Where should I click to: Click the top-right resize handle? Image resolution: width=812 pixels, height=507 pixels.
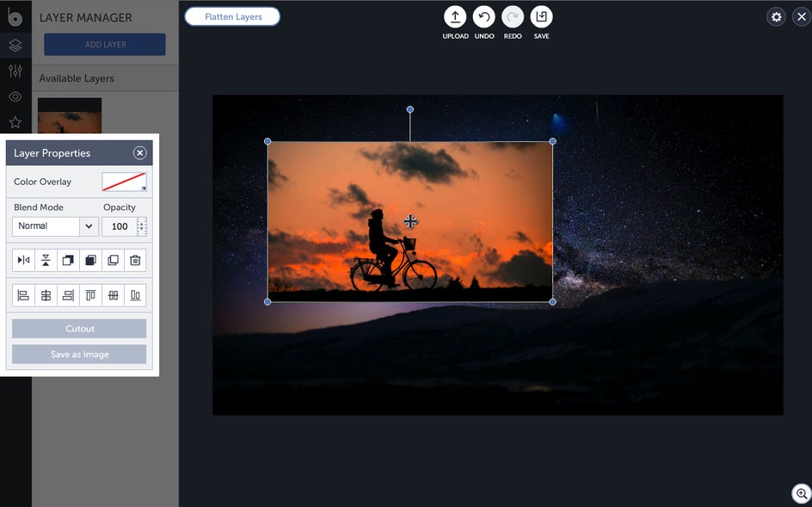[x=552, y=141]
